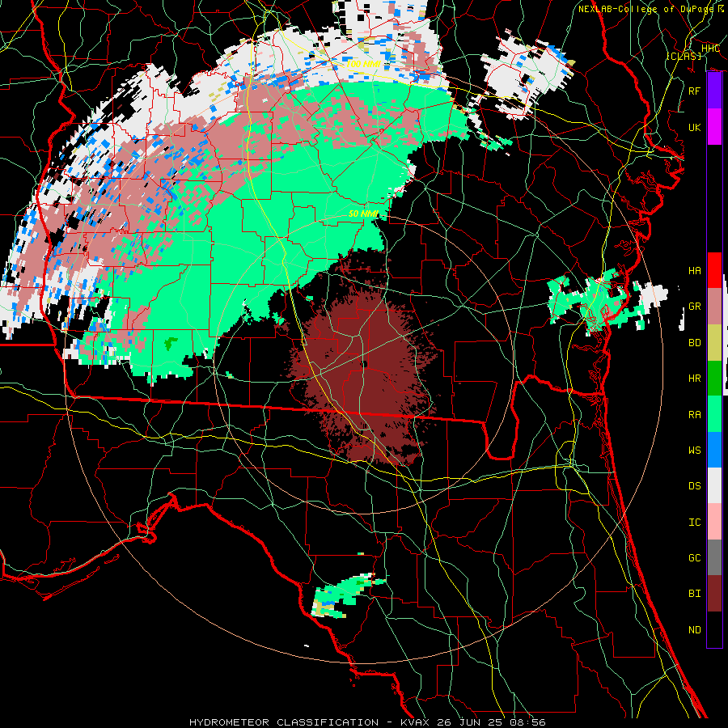Click the 50 NMI range ring label
The image size is (728, 728).
[363, 214]
